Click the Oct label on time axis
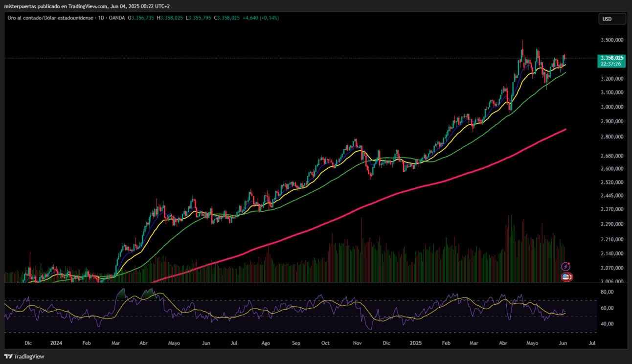Viewport: 632px width, 364px height. click(x=326, y=343)
